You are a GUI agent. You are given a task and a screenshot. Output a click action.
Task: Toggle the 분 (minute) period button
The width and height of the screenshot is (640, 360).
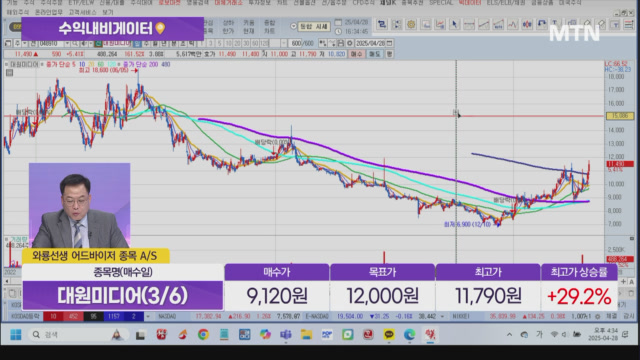(173, 43)
